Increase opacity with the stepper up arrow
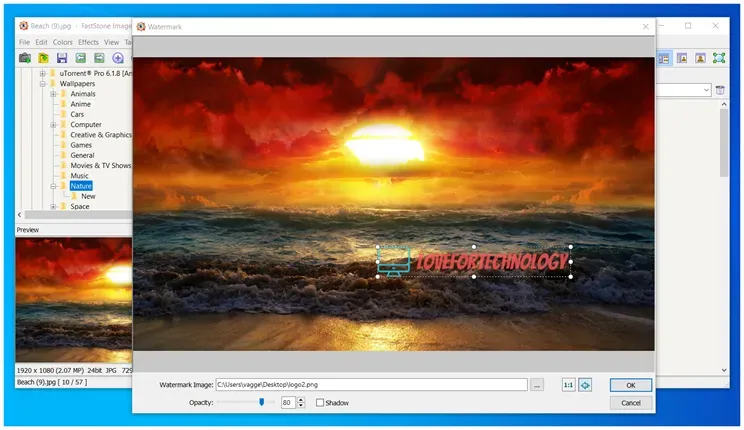 pos(301,400)
